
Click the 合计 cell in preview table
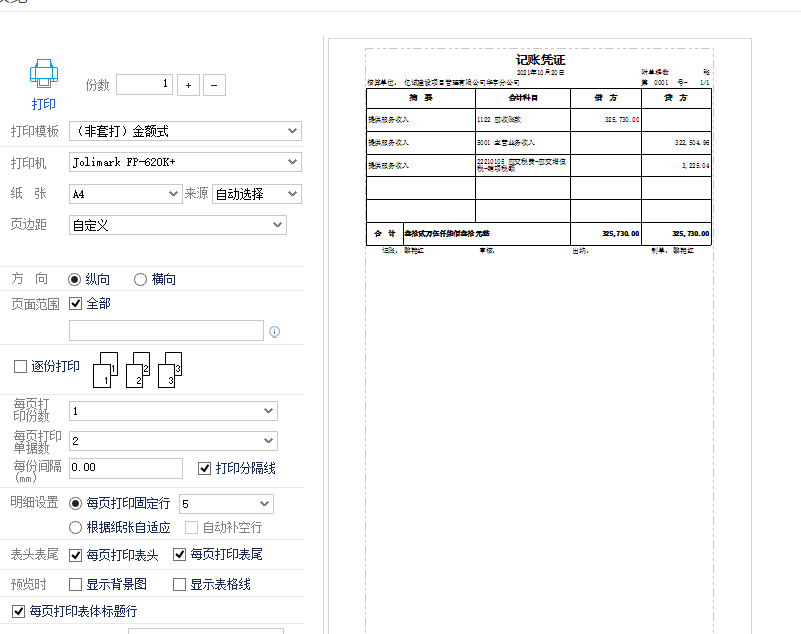(385, 233)
